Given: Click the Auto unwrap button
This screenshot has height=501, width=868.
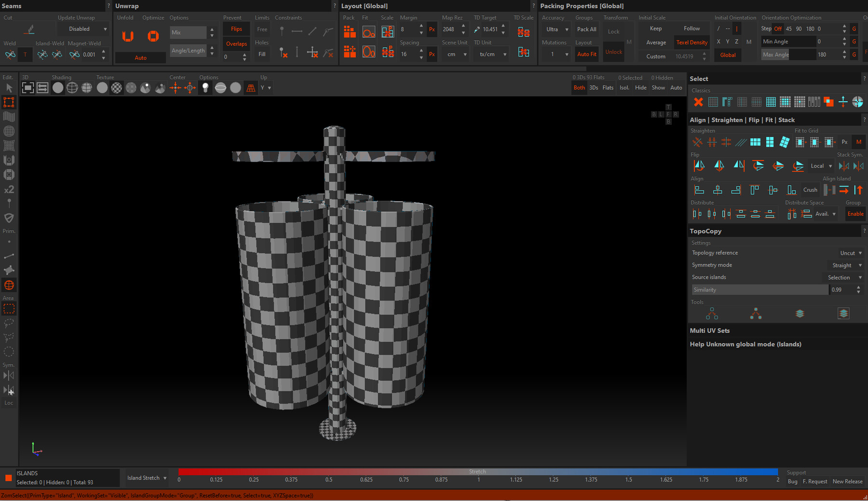Looking at the screenshot, I should point(140,58).
